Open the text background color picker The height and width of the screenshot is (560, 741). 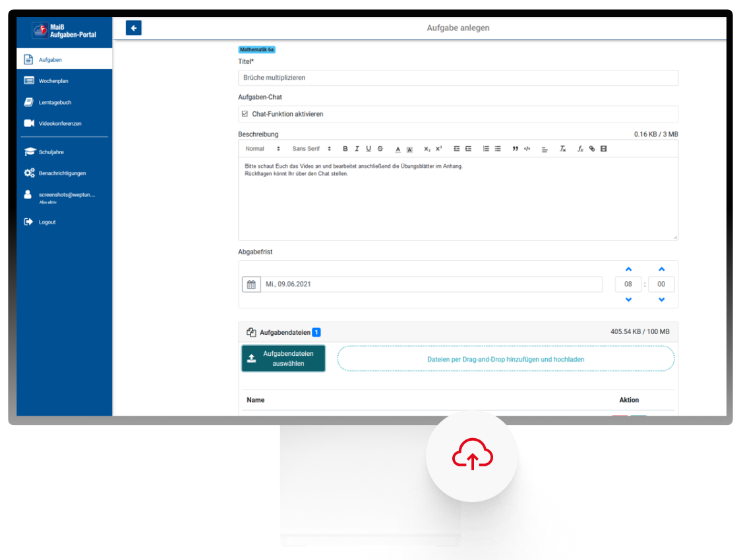click(409, 149)
